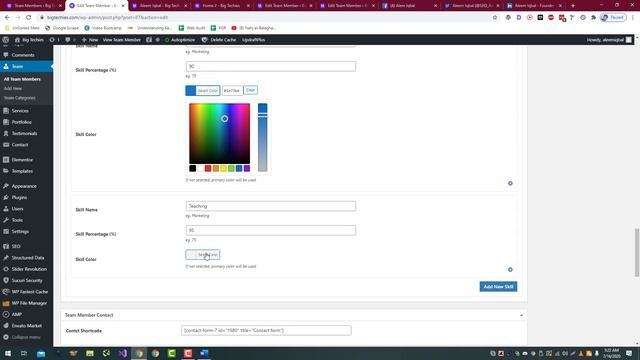Click the Clear color button
Viewport: 640px width, 360px height.
pos(250,90)
